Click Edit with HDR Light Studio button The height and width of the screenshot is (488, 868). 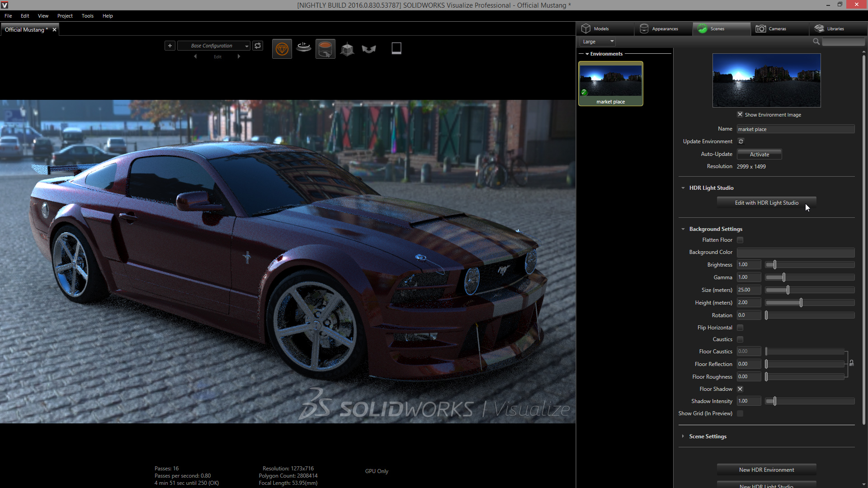point(767,202)
